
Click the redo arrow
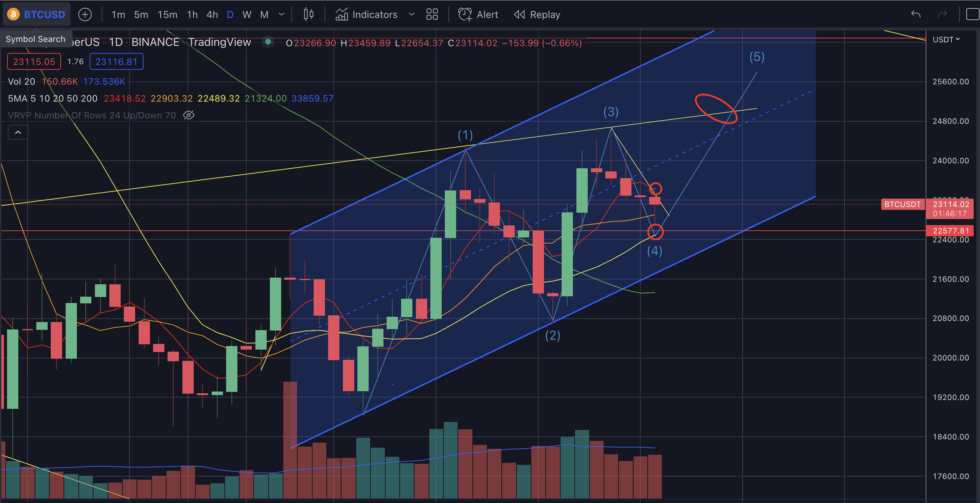tap(942, 14)
